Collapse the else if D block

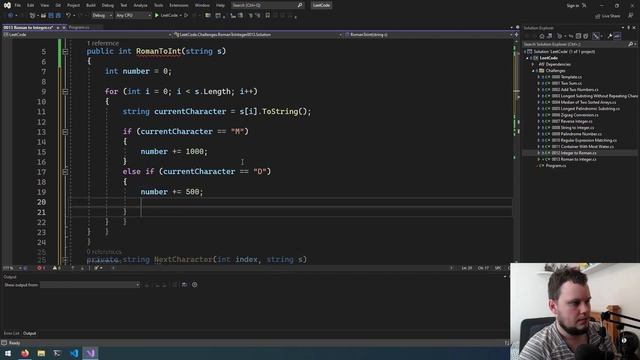65,172
